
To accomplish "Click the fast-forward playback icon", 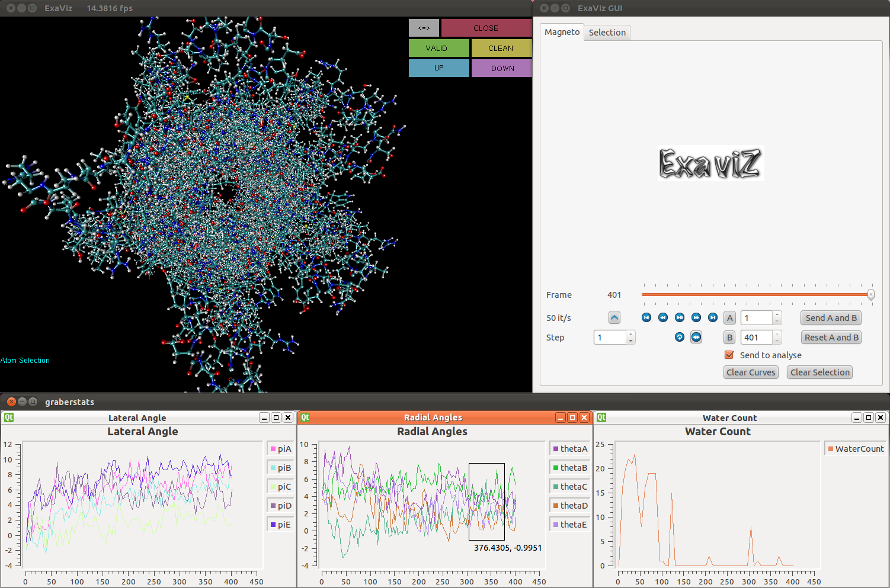I will (696, 318).
